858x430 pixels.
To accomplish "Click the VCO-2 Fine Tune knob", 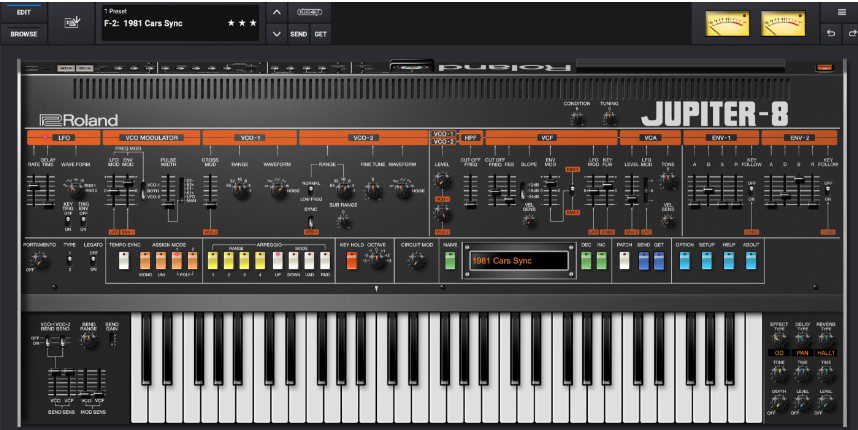I will pyautogui.click(x=373, y=190).
